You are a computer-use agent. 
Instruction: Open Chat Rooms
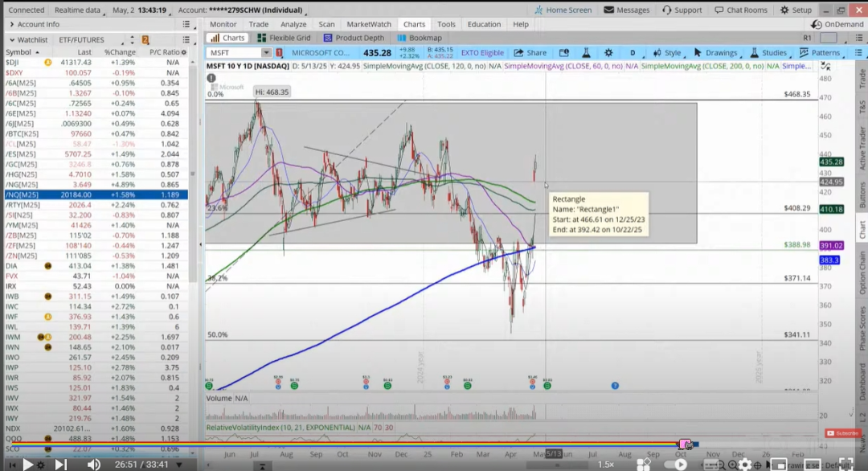[x=741, y=10]
